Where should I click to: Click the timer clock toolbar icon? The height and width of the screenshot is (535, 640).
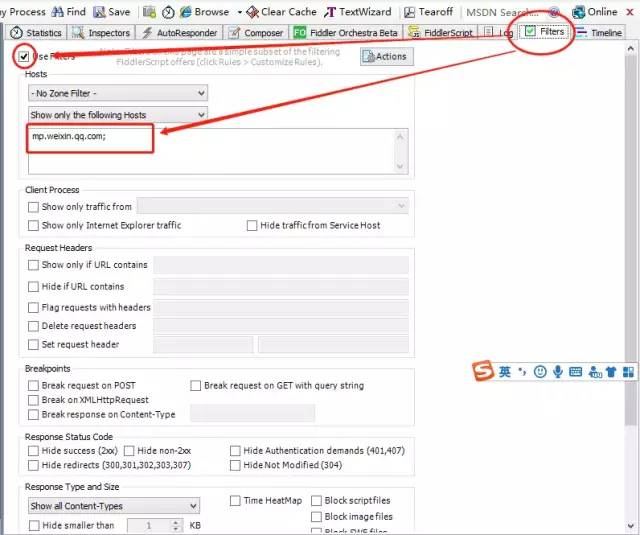click(168, 12)
